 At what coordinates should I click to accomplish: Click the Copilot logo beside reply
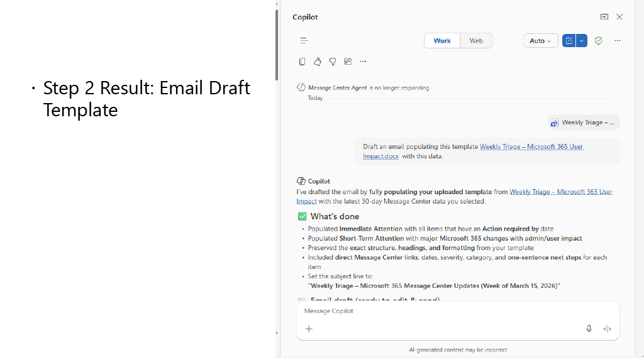pos(301,181)
